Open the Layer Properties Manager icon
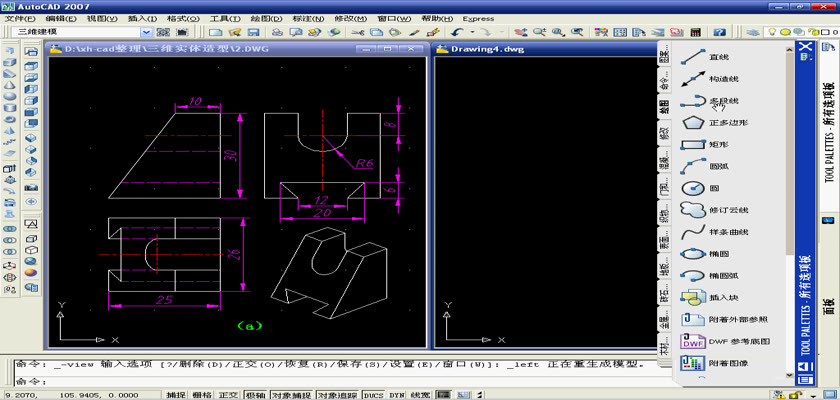Viewport: 840px width, 400px height. tap(753, 32)
